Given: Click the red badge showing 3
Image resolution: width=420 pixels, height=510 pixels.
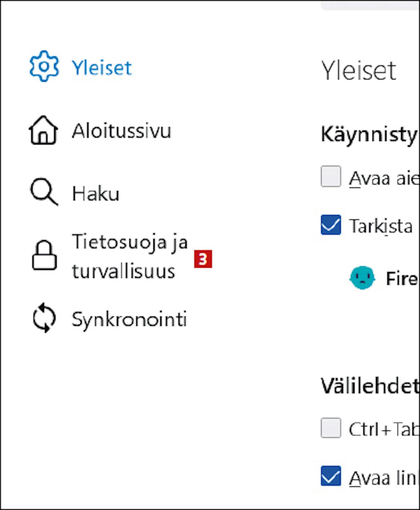Looking at the screenshot, I should click(x=203, y=259).
